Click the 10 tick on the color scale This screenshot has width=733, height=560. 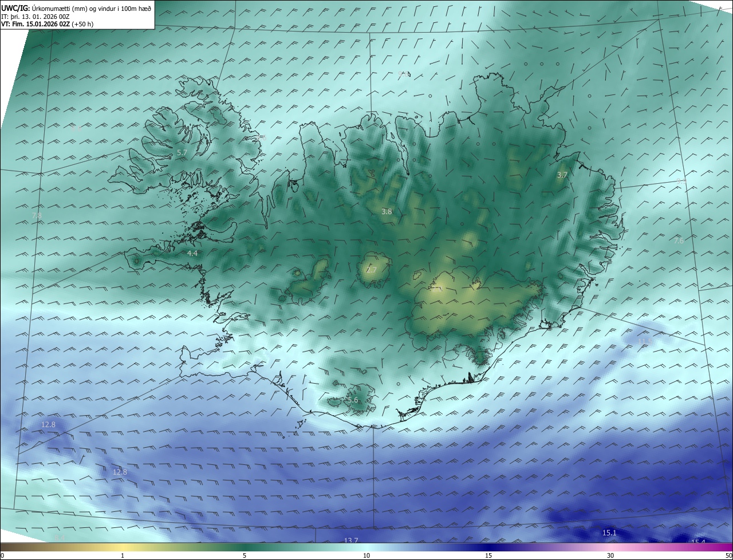tap(366, 555)
